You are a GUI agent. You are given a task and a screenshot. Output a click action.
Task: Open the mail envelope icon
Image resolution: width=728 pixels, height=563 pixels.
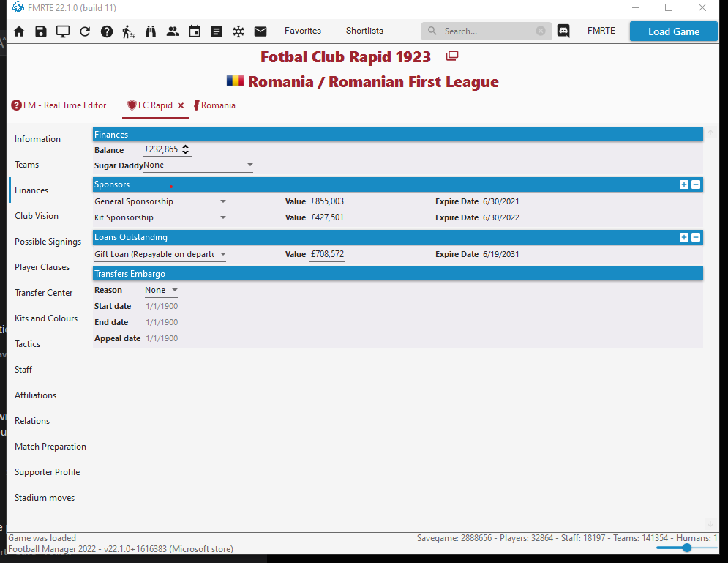click(x=260, y=31)
